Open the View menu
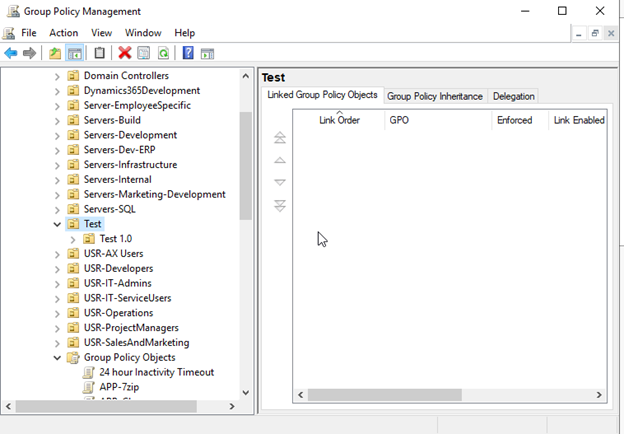 [x=101, y=33]
